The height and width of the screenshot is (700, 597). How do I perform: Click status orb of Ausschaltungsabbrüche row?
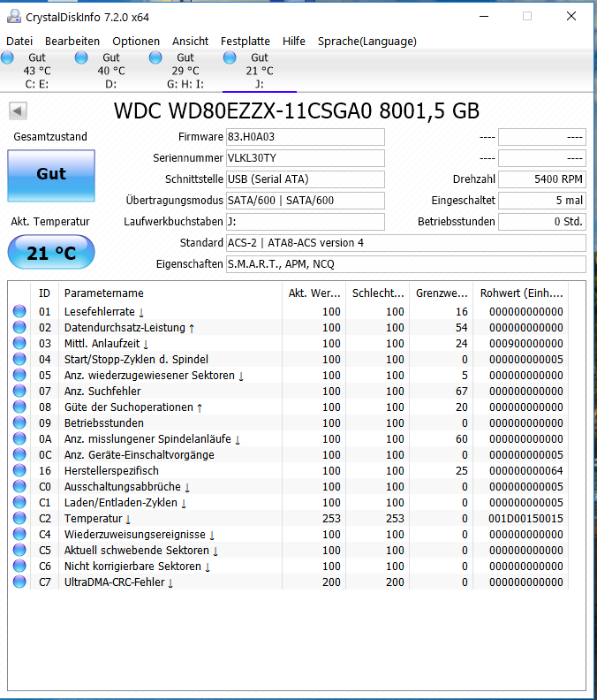pyautogui.click(x=19, y=487)
